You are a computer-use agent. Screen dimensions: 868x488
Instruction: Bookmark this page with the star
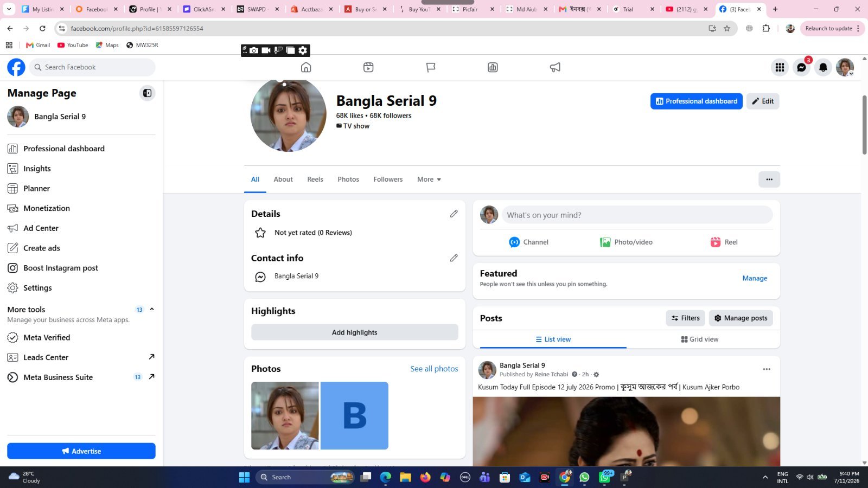point(727,28)
